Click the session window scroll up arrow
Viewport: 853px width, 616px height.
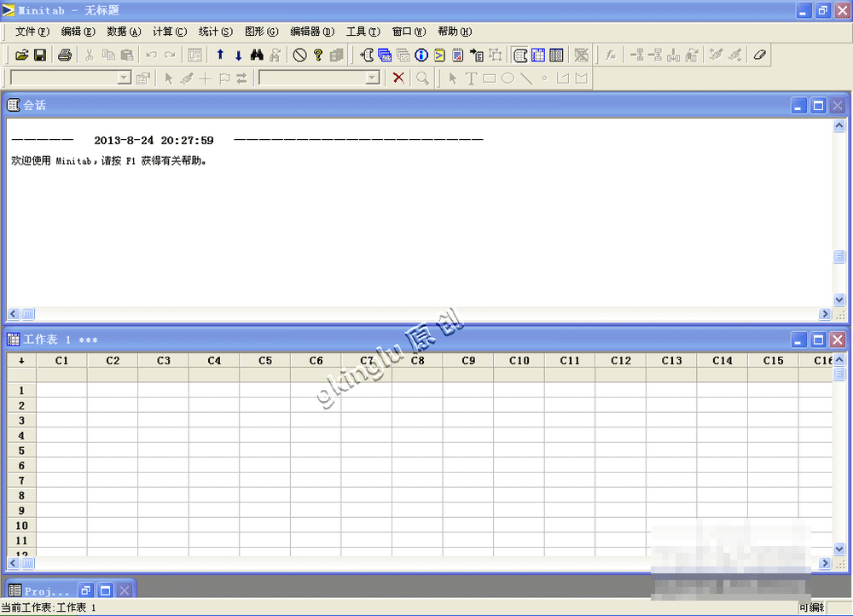click(838, 125)
